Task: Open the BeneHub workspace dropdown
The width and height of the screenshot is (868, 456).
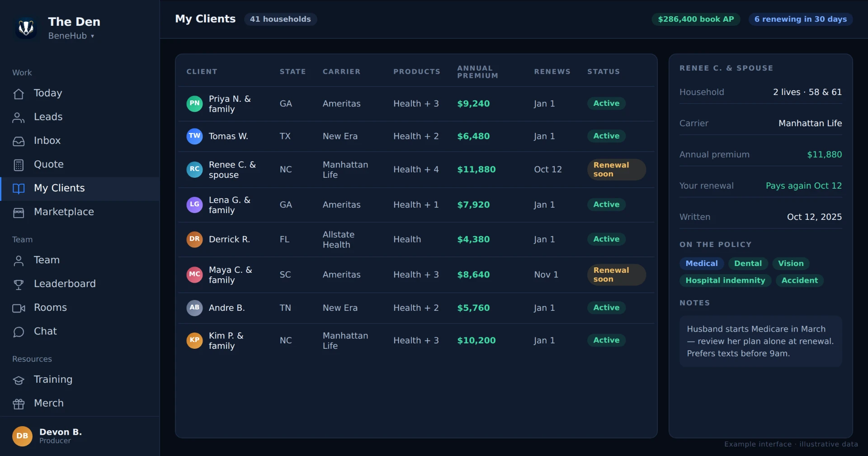Action: [71, 36]
